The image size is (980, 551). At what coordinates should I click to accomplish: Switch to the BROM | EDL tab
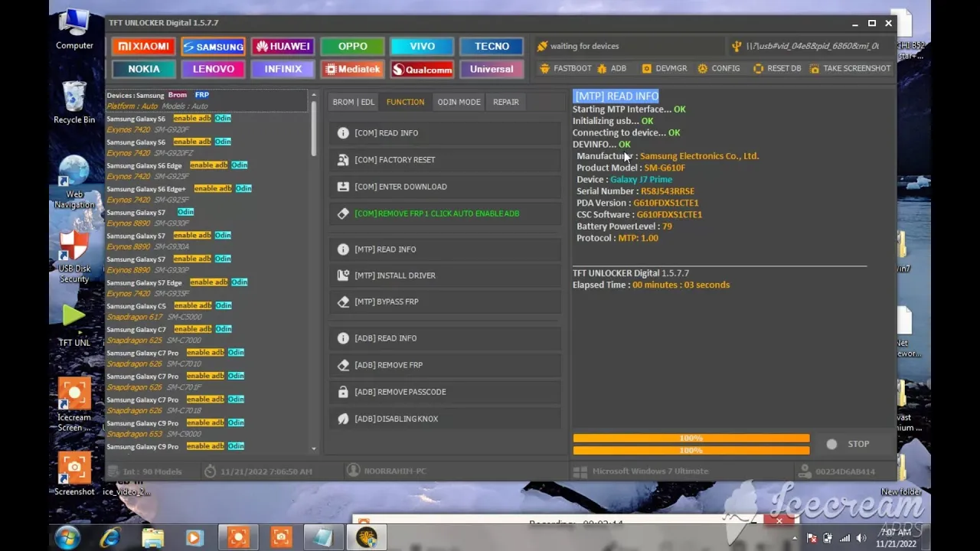coord(354,102)
